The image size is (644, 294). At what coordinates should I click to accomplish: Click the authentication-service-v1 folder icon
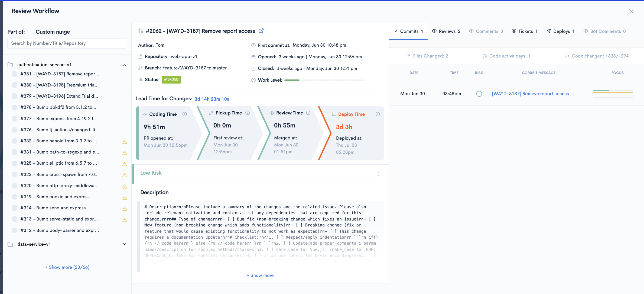click(x=10, y=65)
